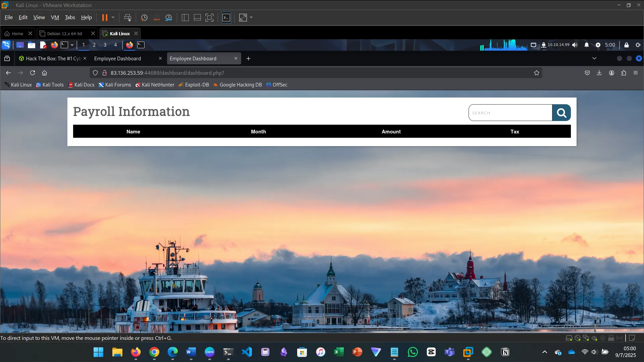Open Firefox downloads arrow icon
This screenshot has width=644, height=362.
pos(599,73)
